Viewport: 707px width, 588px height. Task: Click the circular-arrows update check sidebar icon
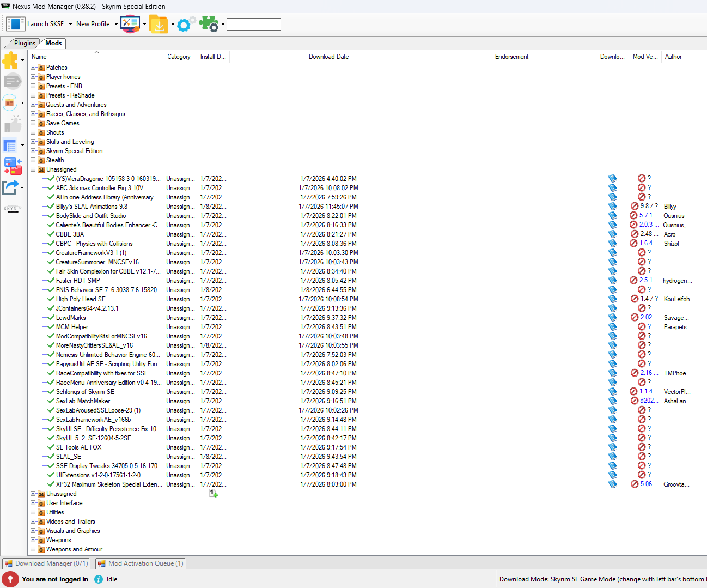pos(10,102)
